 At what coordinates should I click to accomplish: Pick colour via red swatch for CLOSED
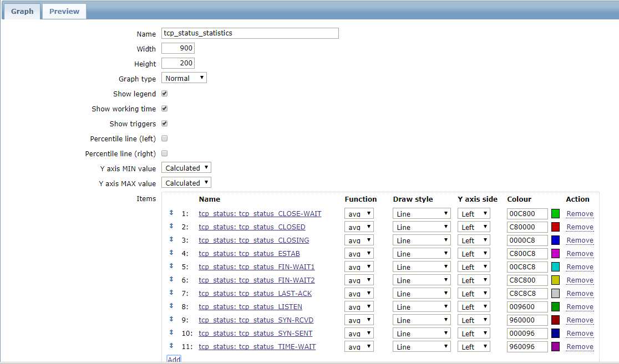click(x=555, y=227)
